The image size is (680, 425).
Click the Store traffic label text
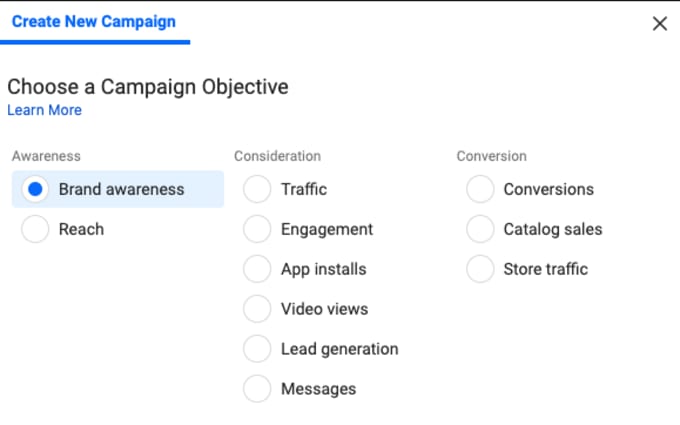(546, 269)
